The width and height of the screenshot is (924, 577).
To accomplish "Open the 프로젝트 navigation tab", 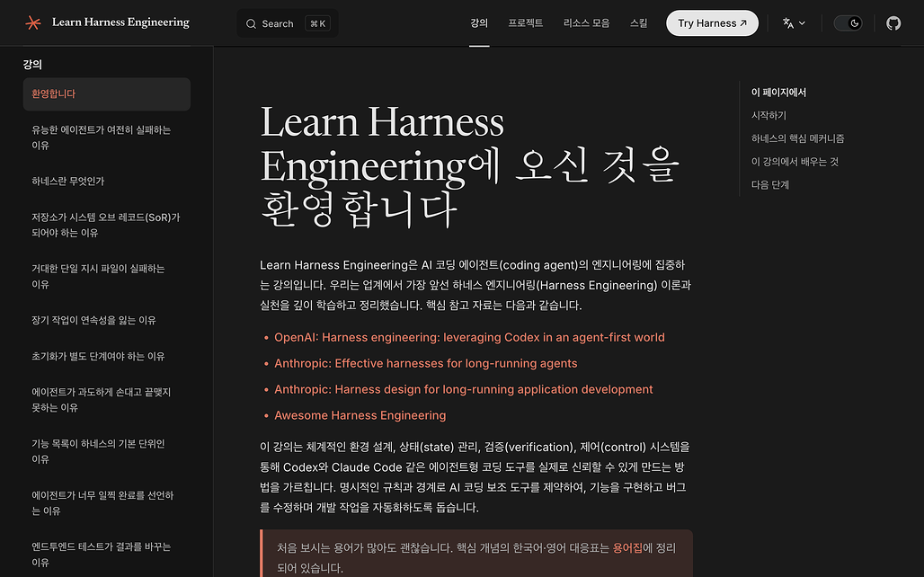I will pos(526,23).
